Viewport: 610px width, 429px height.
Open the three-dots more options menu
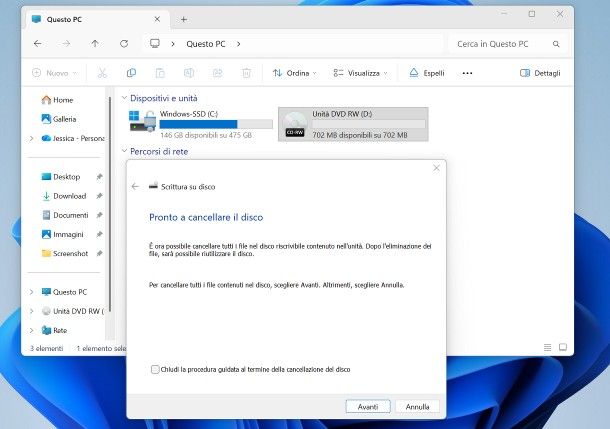coord(467,73)
